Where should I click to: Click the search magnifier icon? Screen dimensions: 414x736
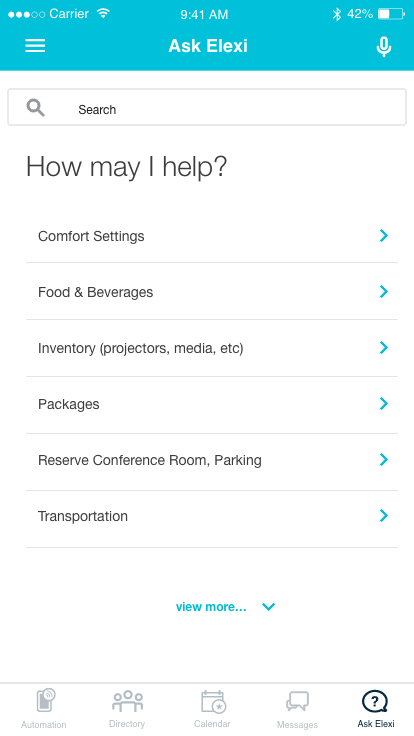(x=35, y=108)
